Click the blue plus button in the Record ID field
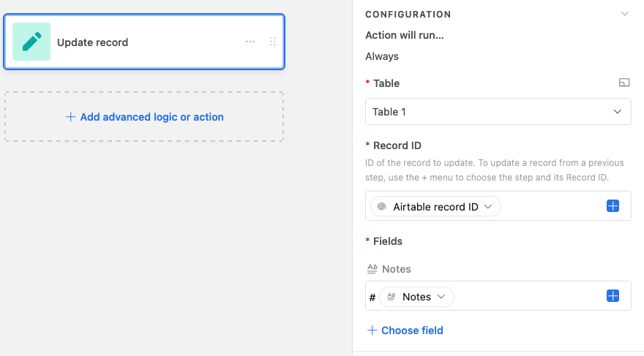The height and width of the screenshot is (356, 644). tap(613, 206)
